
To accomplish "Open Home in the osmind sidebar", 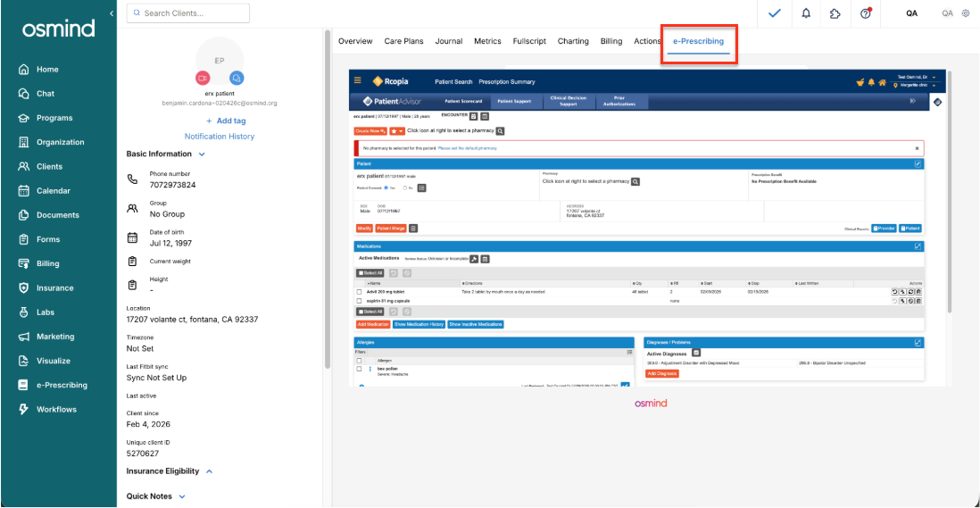I will 38,70.
